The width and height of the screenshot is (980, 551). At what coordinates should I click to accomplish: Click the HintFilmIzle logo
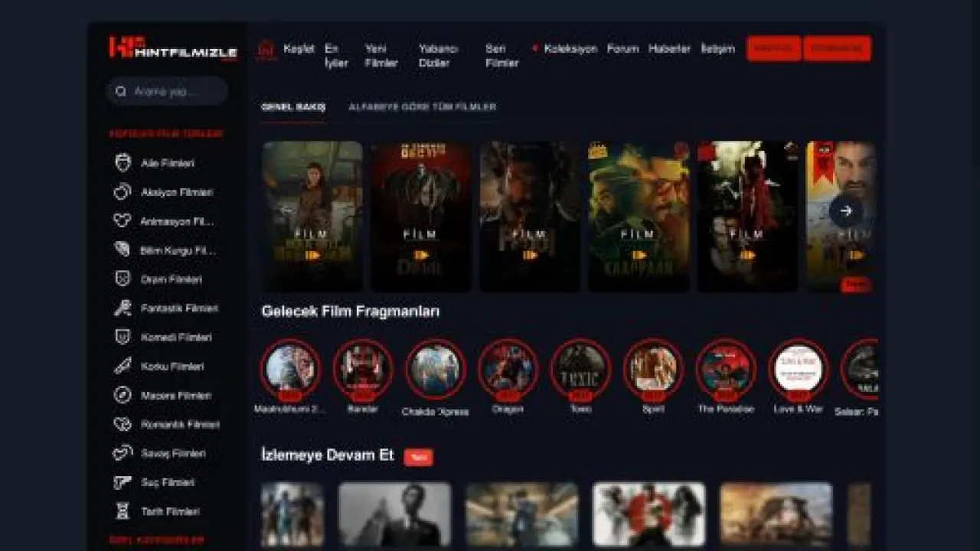[x=173, y=48]
